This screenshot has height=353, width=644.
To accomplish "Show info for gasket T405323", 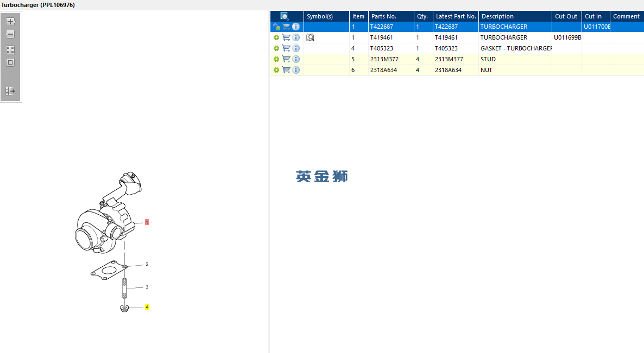I will coord(296,48).
